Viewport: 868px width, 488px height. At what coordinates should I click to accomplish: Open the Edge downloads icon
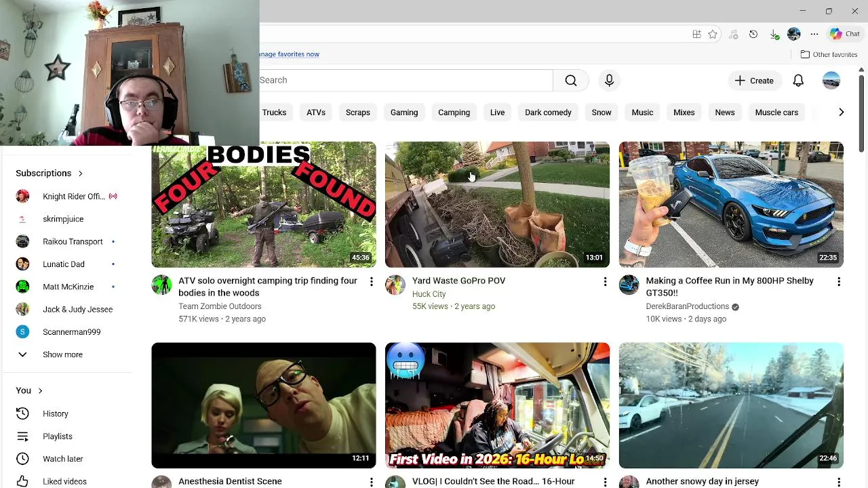pos(774,34)
